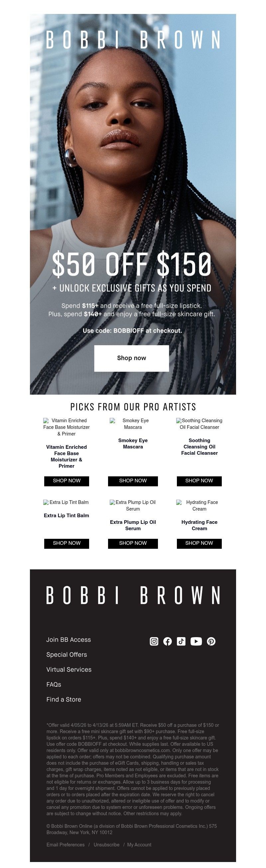Click SHOP NOW under Vitamin Enriched Face Base
This screenshot has height=868, width=266.
(x=66, y=481)
